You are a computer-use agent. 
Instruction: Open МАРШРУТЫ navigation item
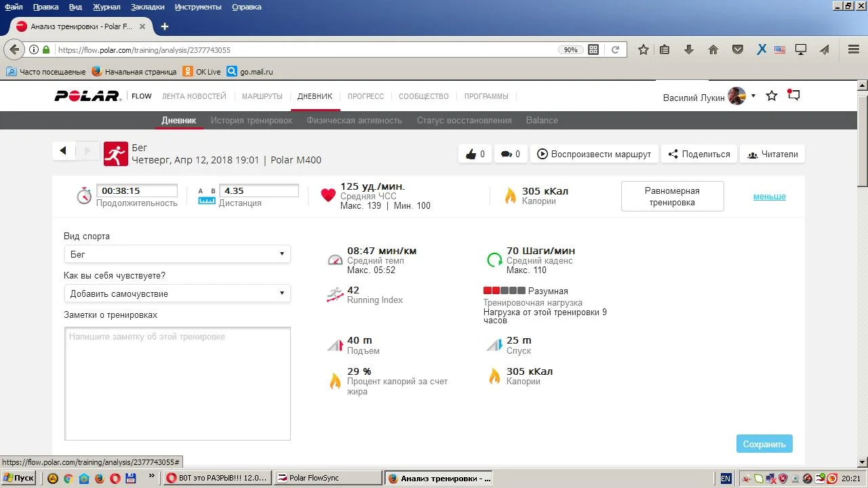(x=262, y=96)
